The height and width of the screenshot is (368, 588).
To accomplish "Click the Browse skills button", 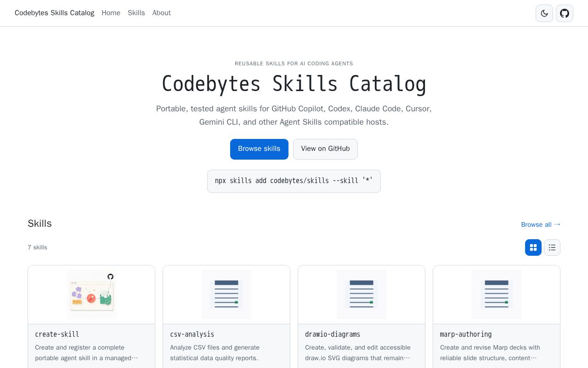I will tap(259, 149).
